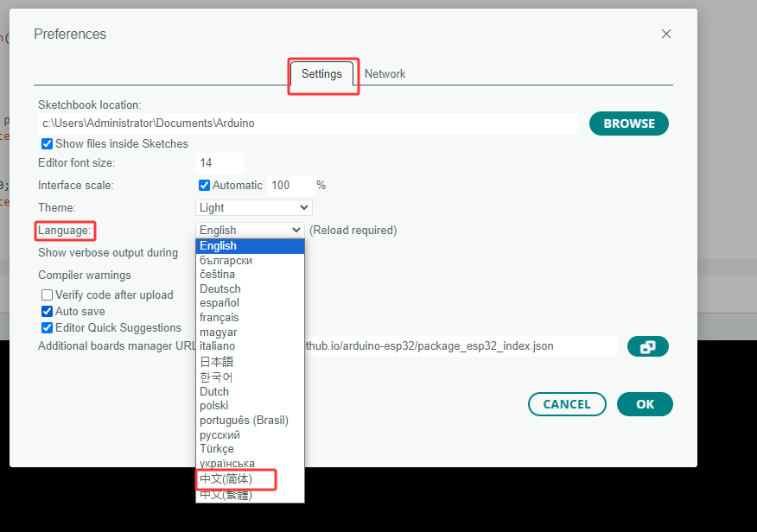Pick 日本語 from the language options
Image resolution: width=757 pixels, height=532 pixels.
tap(217, 362)
